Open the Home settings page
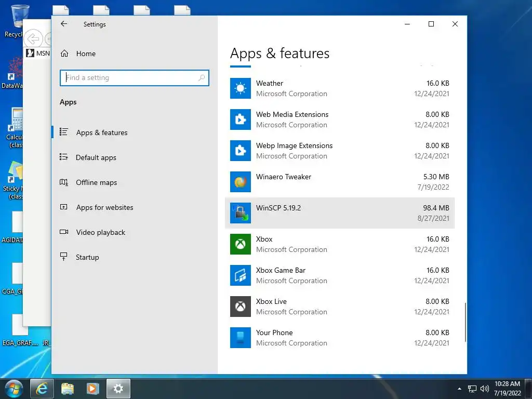The image size is (532, 399). [135, 54]
